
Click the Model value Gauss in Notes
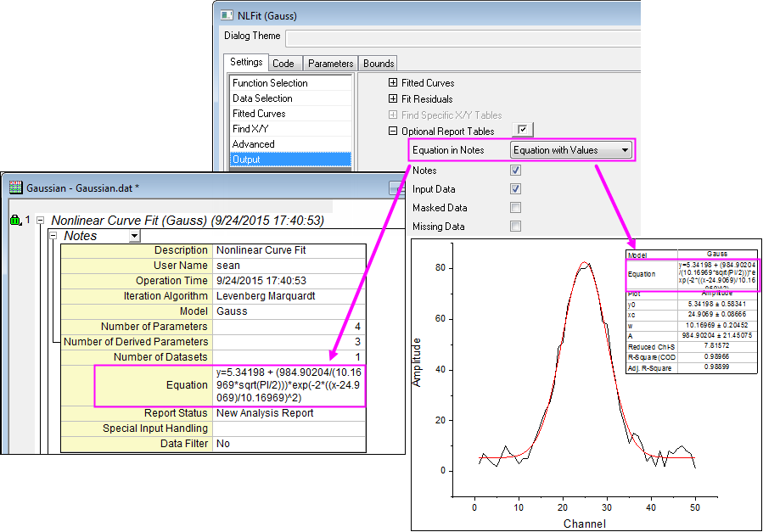tap(289, 311)
